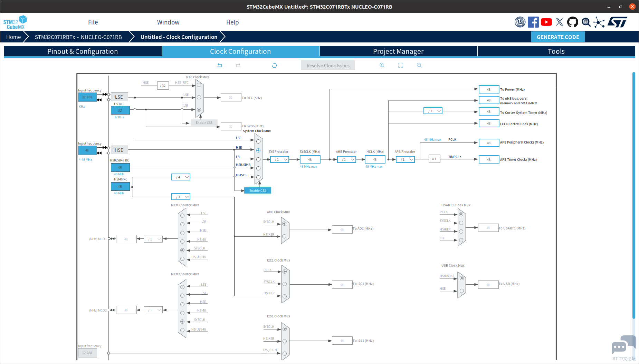Open the X (Twitter) icon link

point(560,22)
